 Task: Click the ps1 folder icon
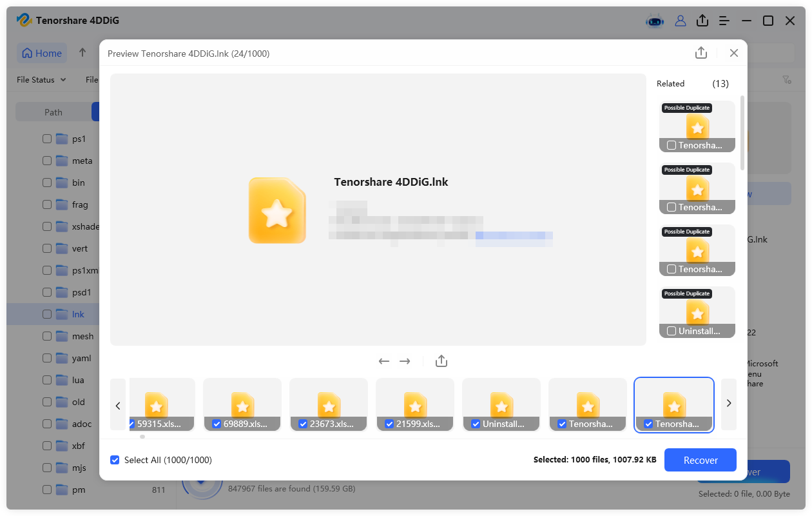pyautogui.click(x=62, y=139)
